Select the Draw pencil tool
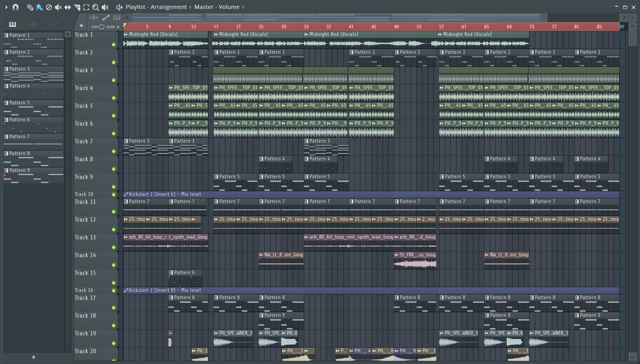The height and width of the screenshot is (364, 640). click(30, 7)
